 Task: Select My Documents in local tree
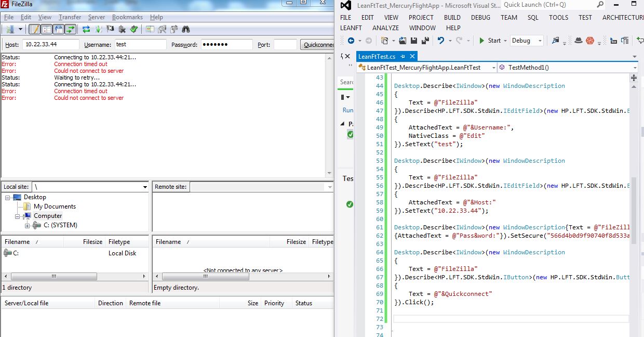coord(55,206)
